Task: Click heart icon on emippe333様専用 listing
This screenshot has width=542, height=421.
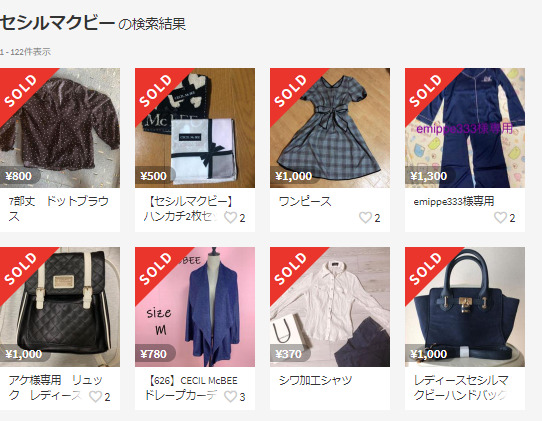Action: pyautogui.click(x=500, y=217)
